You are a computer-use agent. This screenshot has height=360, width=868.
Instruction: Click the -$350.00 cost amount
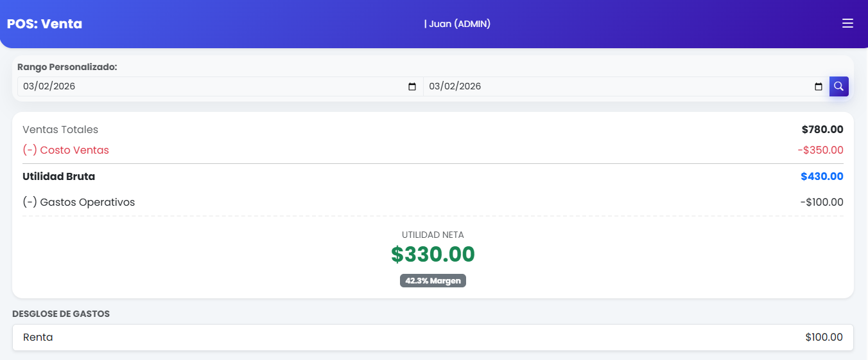[820, 150]
